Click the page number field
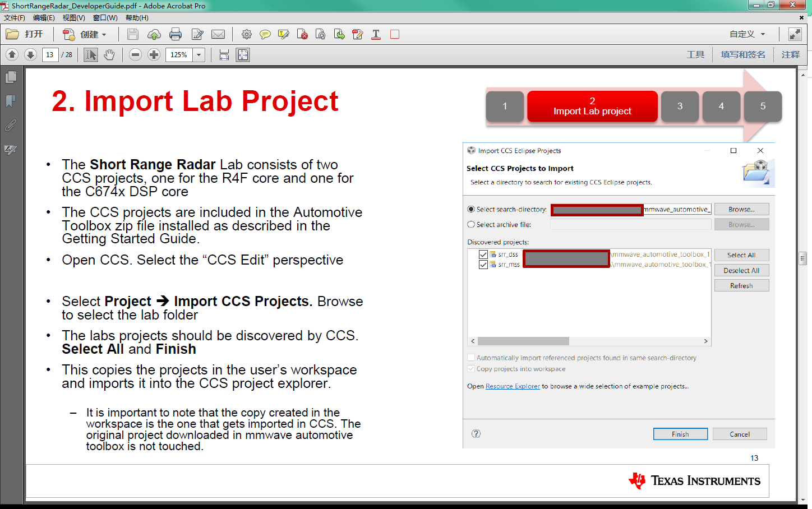Viewport: 812px width, 509px height. [50, 55]
